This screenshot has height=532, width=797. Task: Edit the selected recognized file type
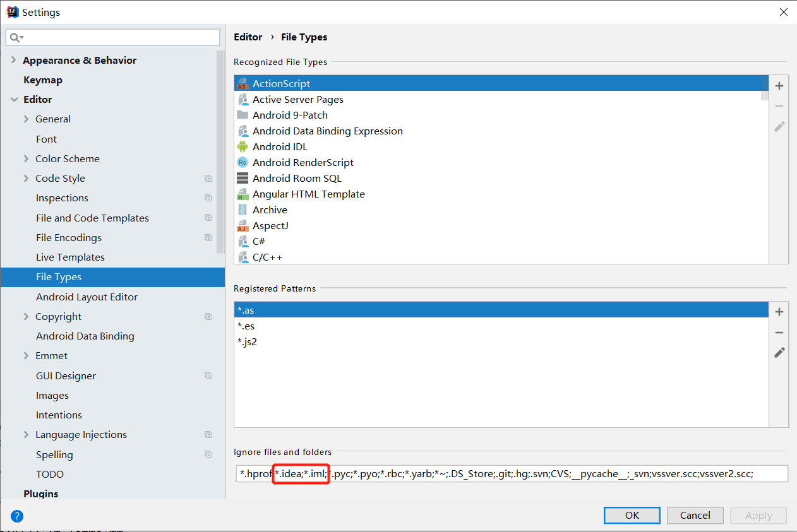(x=779, y=126)
